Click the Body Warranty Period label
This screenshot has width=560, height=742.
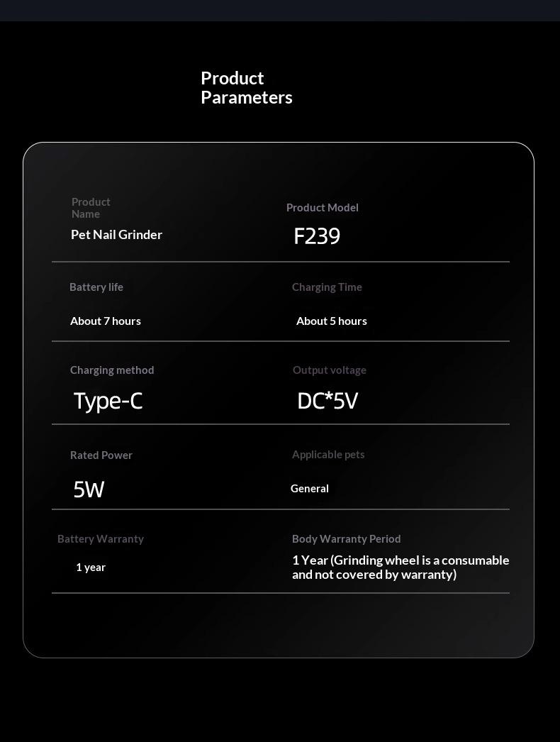346,538
